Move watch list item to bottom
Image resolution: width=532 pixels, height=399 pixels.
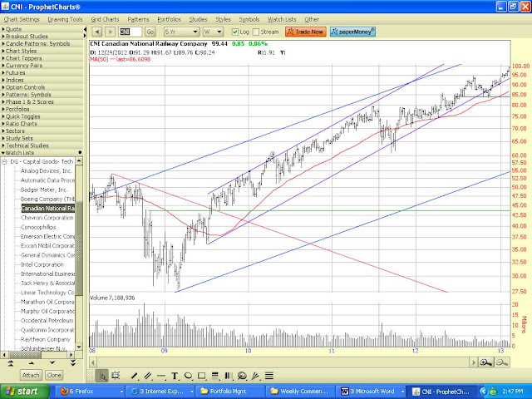pyautogui.click(x=72, y=363)
